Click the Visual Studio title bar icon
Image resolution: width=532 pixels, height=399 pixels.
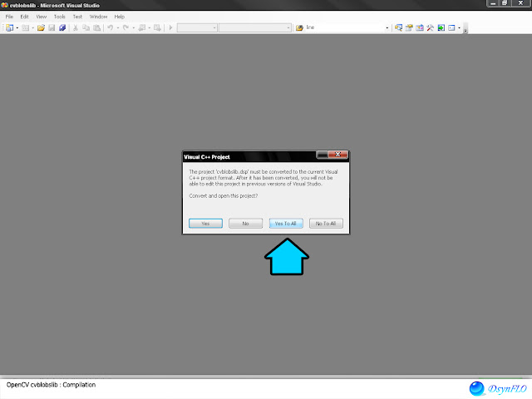coord(4,5)
